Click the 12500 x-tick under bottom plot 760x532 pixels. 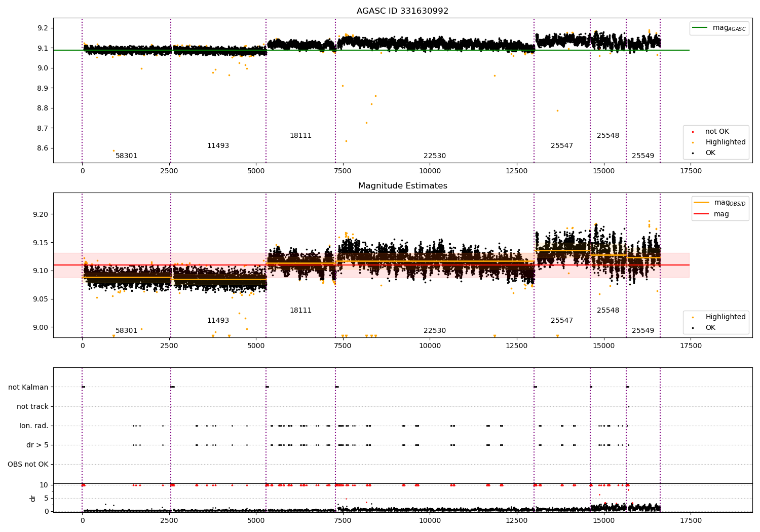[517, 521]
